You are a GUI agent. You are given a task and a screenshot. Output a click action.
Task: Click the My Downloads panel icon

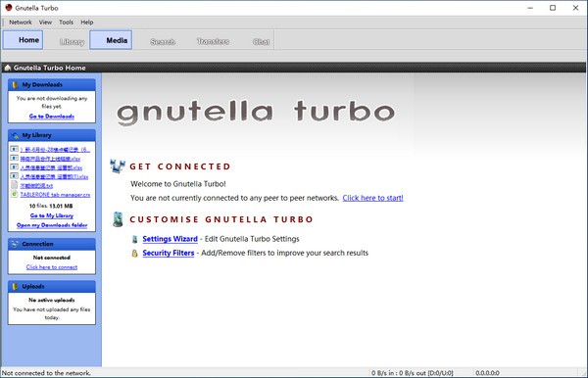pyautogui.click(x=15, y=84)
